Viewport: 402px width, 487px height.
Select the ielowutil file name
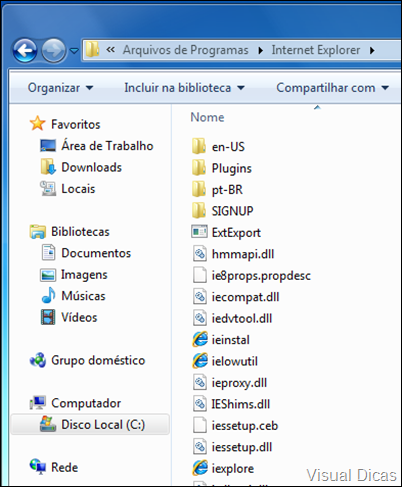235,361
